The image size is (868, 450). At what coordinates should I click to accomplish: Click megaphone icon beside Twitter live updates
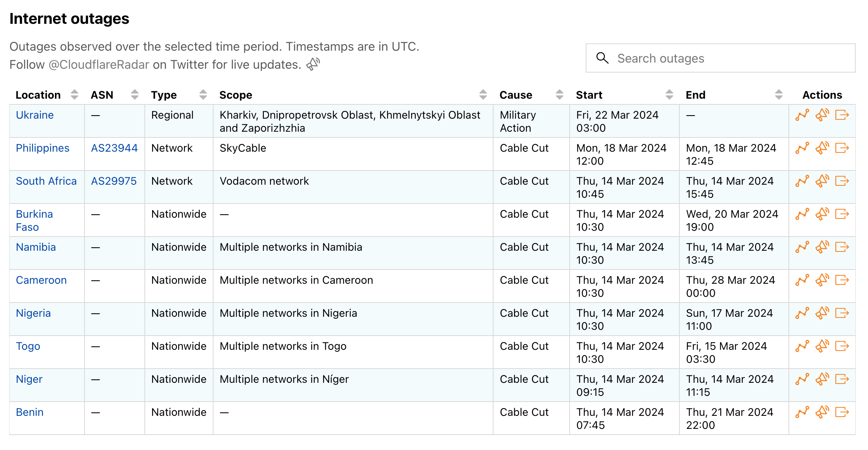(x=313, y=64)
